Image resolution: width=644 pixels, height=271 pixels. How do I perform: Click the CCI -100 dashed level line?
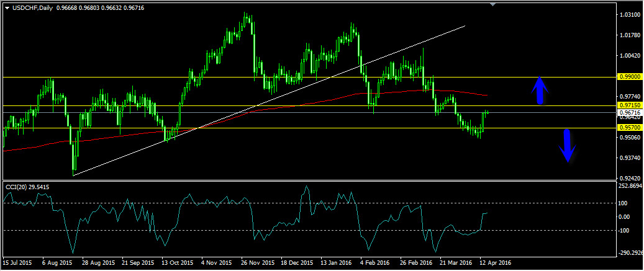310,231
